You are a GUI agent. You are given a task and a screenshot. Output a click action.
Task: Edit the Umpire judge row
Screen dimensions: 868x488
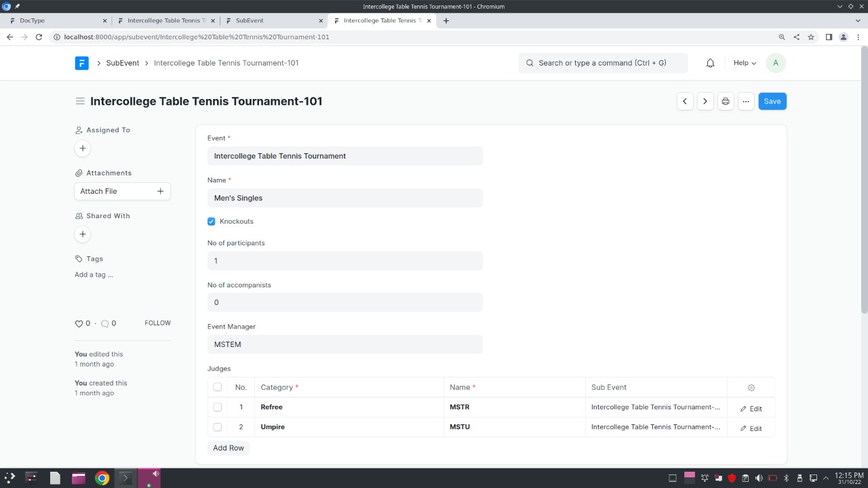(751, 428)
